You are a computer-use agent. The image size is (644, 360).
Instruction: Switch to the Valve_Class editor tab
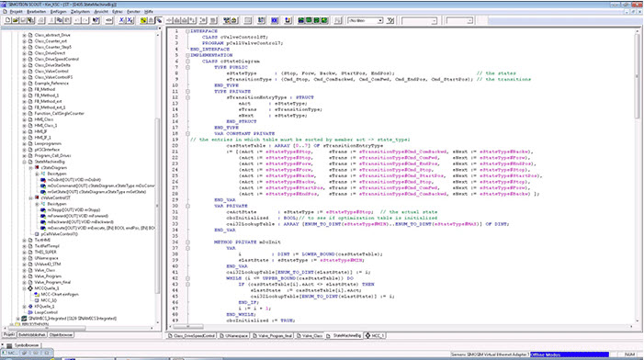310,336
